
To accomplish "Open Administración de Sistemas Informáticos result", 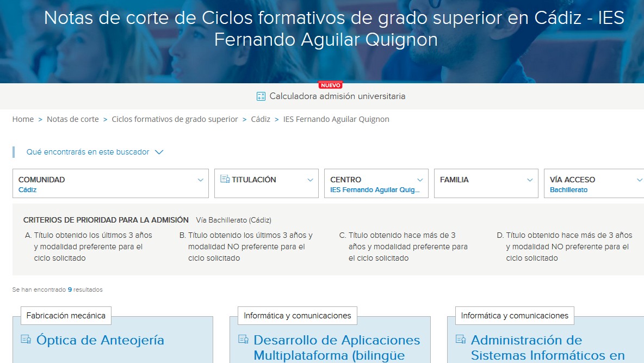I will tap(548, 347).
